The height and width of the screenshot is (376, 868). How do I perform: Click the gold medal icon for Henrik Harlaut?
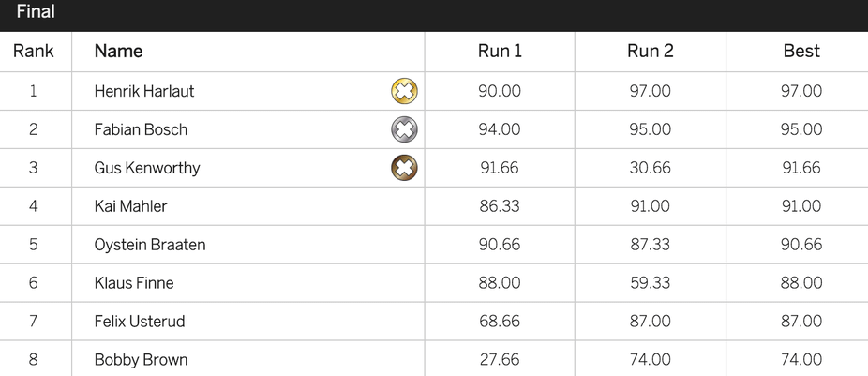(404, 91)
